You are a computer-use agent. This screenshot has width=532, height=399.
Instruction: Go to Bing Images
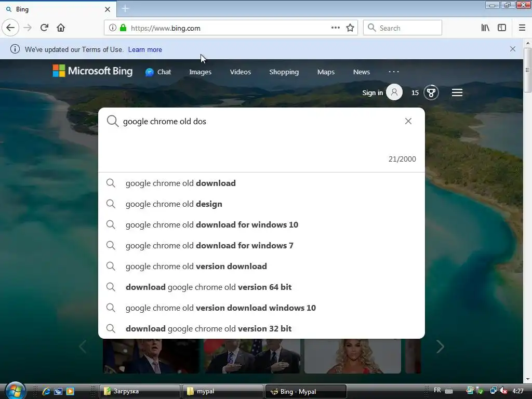point(200,72)
